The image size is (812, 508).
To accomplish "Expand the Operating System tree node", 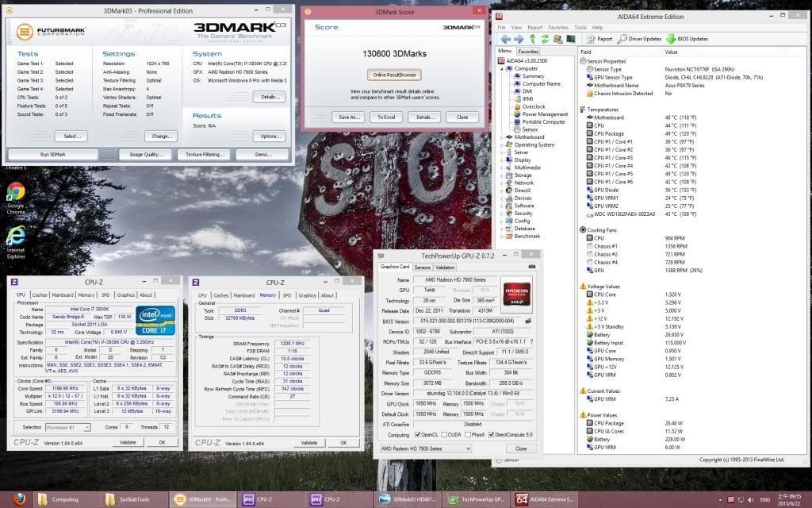I will click(x=502, y=145).
